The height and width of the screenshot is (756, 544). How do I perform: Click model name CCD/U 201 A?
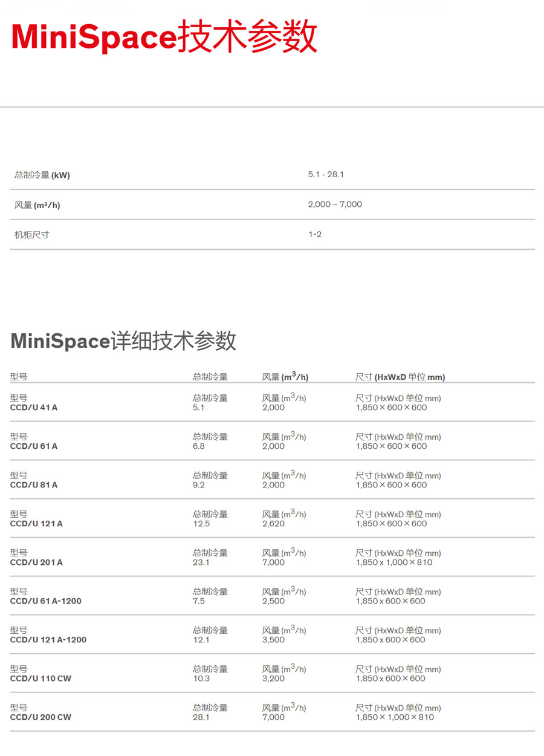tap(36, 562)
